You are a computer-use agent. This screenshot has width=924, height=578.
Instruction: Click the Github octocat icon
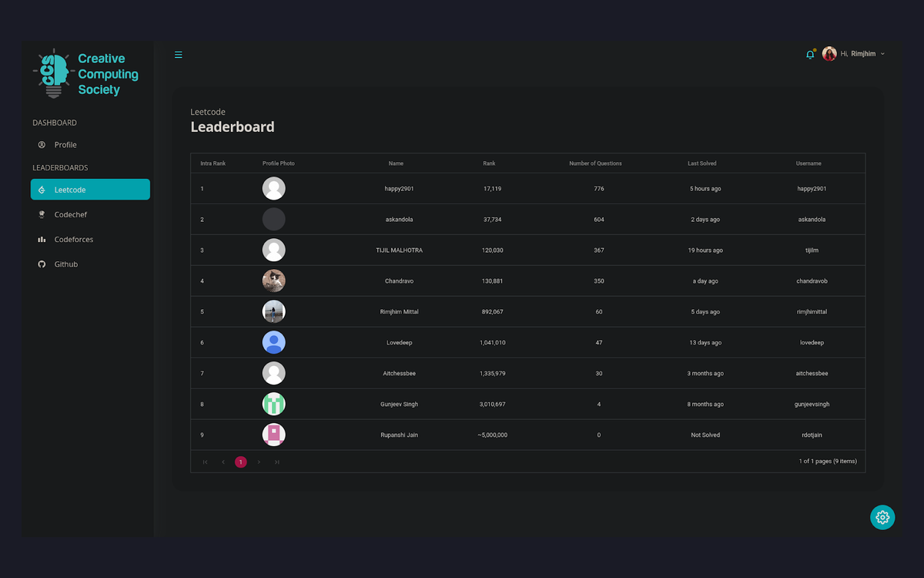click(42, 264)
